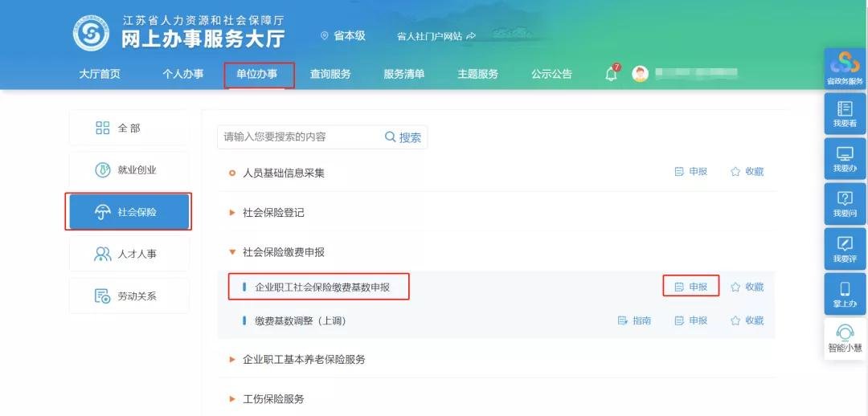Select 社会保险 in left category menu
Viewport: 868px width, 416px height.
point(128,212)
